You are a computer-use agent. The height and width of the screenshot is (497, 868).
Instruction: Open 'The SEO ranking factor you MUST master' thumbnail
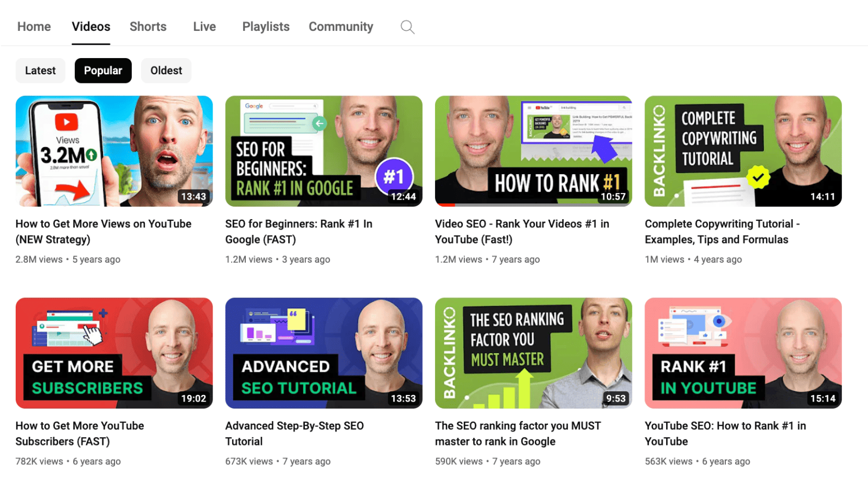(533, 353)
